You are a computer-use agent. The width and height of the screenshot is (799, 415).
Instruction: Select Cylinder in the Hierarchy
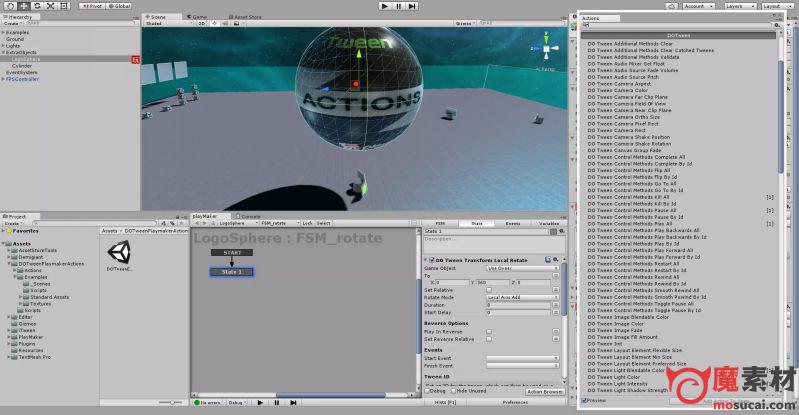22,66
